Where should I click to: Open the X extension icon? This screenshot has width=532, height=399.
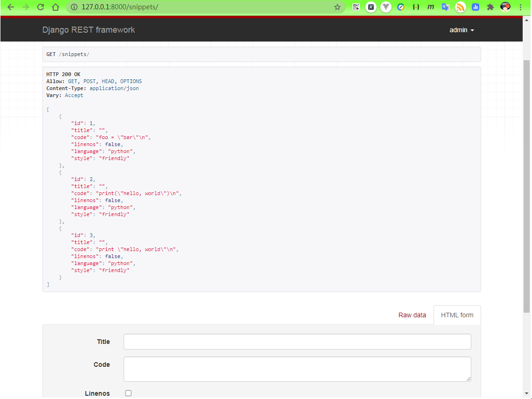point(371,7)
